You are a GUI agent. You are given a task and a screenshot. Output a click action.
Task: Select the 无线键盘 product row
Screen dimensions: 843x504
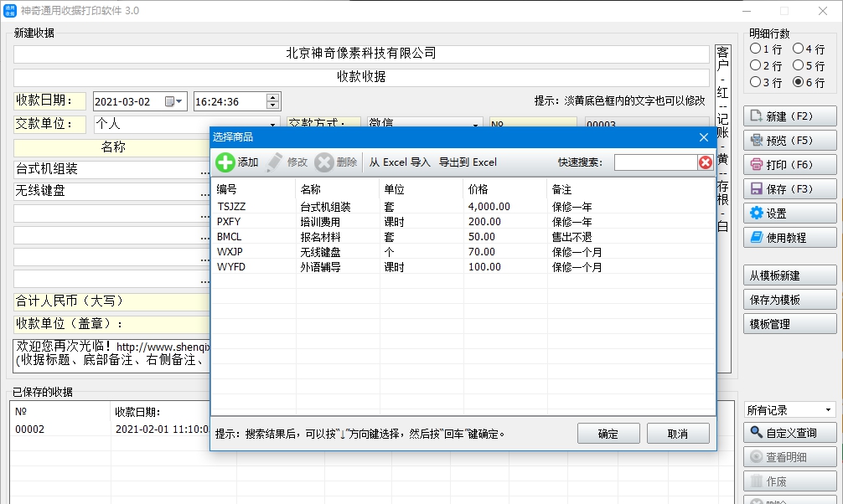(x=325, y=252)
